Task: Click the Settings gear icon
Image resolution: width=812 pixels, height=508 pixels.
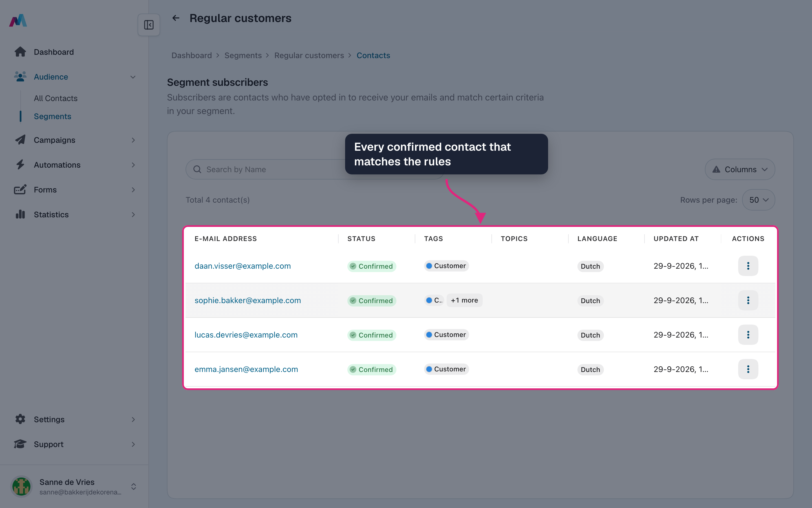Action: coord(20,419)
